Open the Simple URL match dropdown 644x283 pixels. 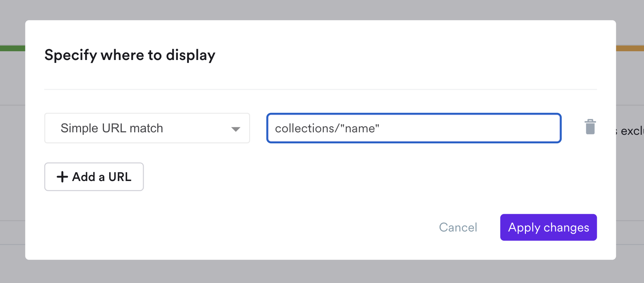point(147,128)
